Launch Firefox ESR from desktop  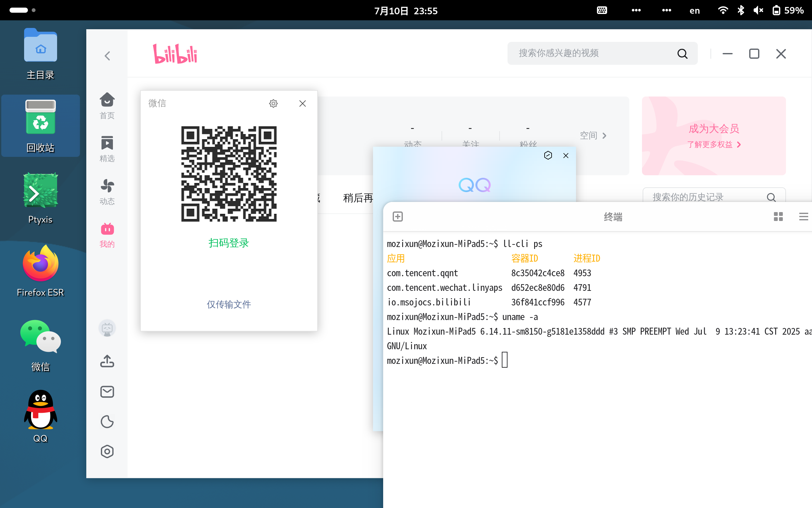[41, 271]
